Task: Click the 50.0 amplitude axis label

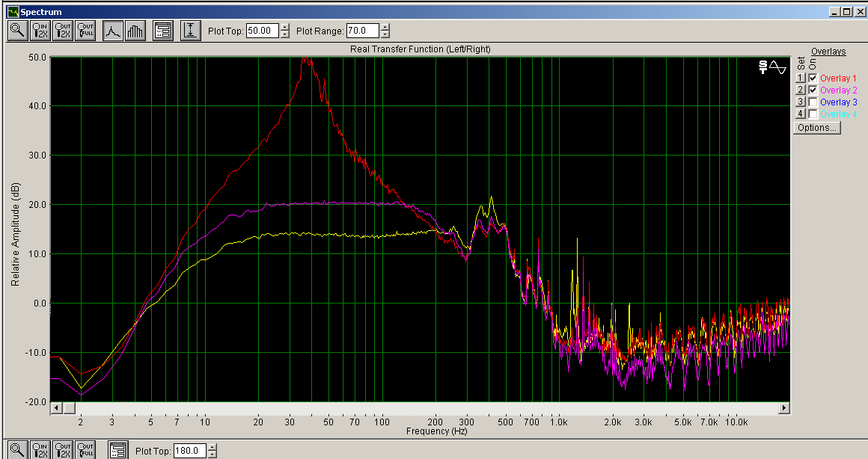Action: [x=37, y=57]
